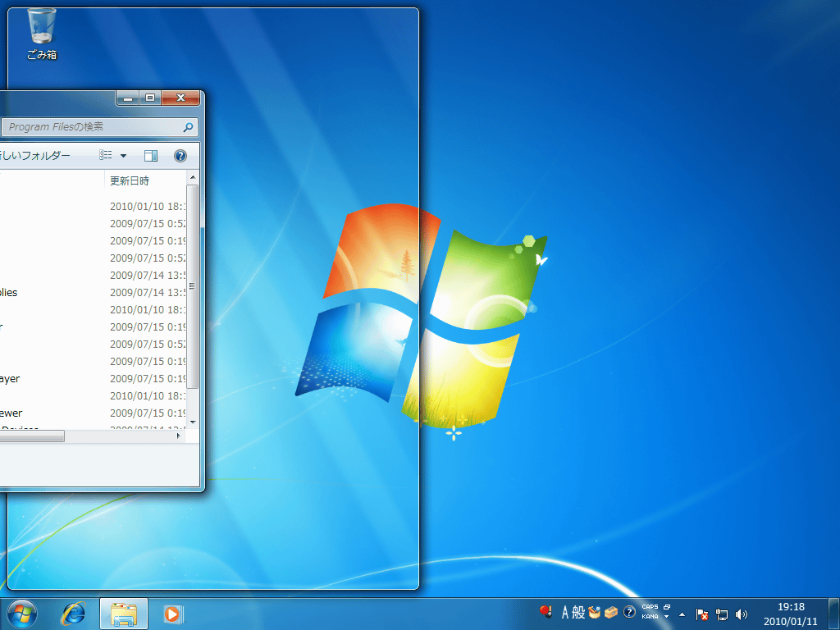
Task: Open the network status tray icon
Action: tap(722, 614)
